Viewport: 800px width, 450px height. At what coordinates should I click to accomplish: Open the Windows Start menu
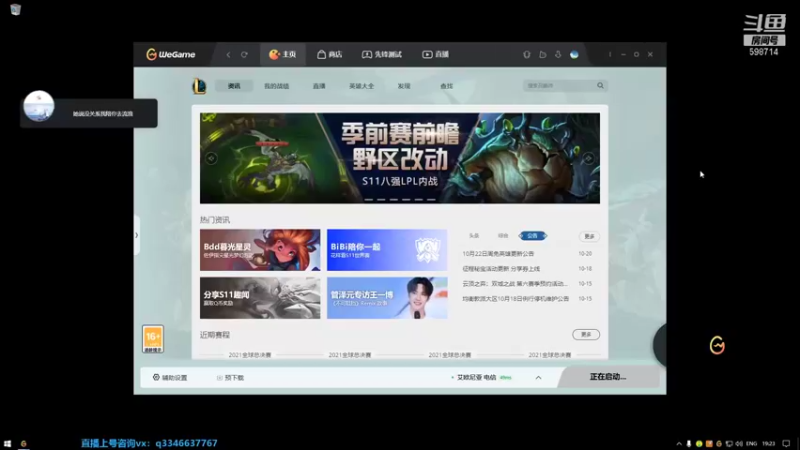(7, 444)
